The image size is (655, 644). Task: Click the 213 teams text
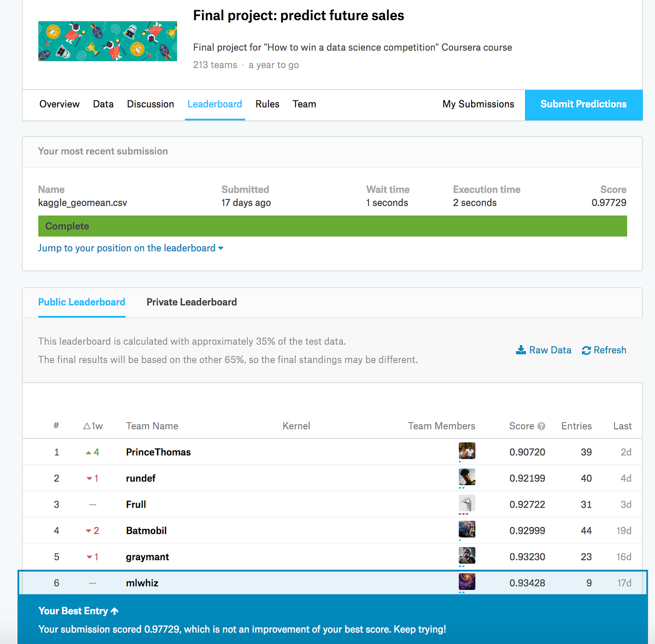pos(215,65)
